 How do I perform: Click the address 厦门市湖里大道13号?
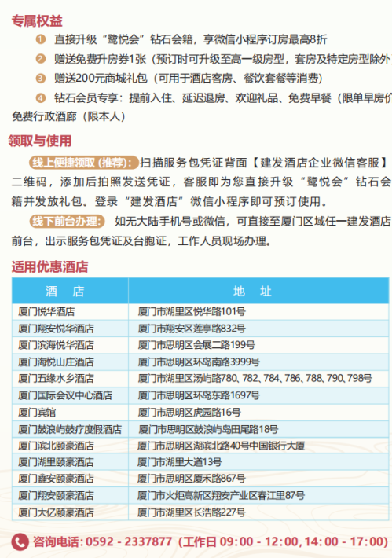[180, 462]
